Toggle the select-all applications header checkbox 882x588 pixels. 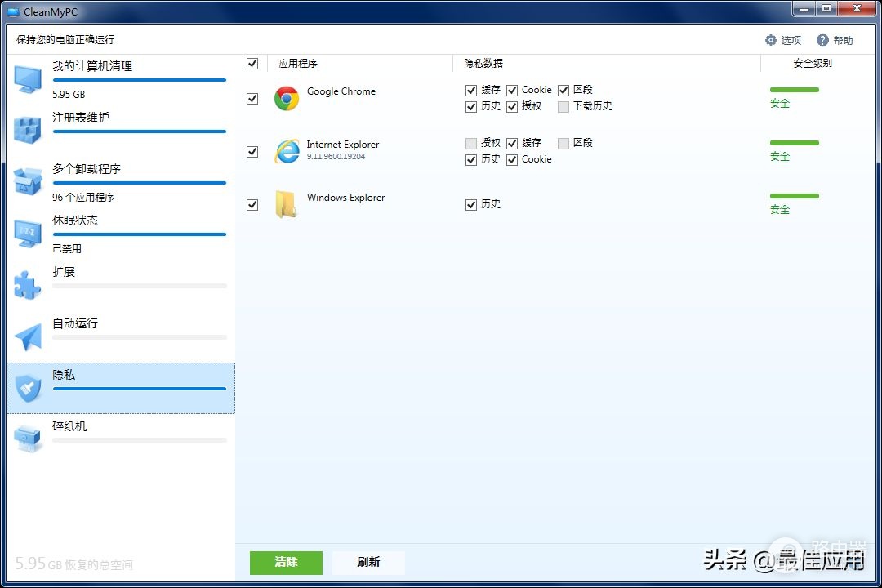point(252,64)
